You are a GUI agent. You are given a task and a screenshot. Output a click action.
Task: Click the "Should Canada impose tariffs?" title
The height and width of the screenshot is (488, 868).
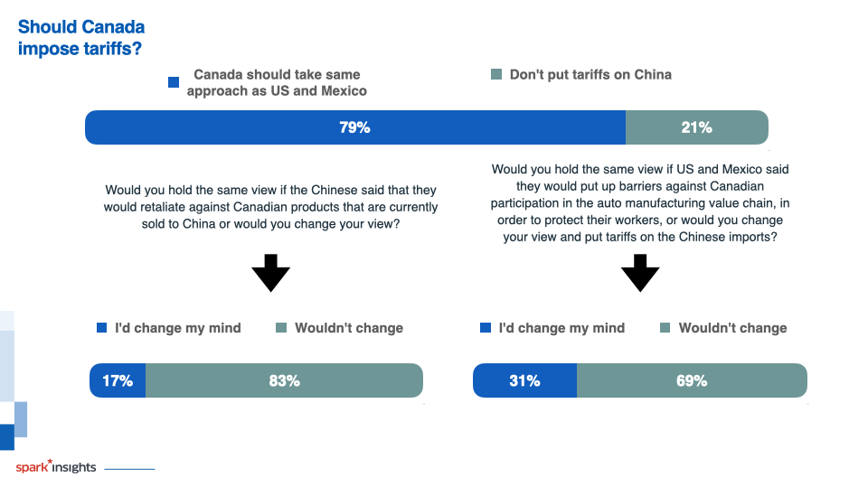point(81,38)
